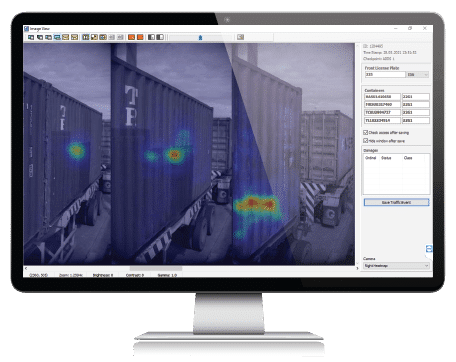
Task: Click the blue icon above Camera label
Action: click(x=429, y=249)
